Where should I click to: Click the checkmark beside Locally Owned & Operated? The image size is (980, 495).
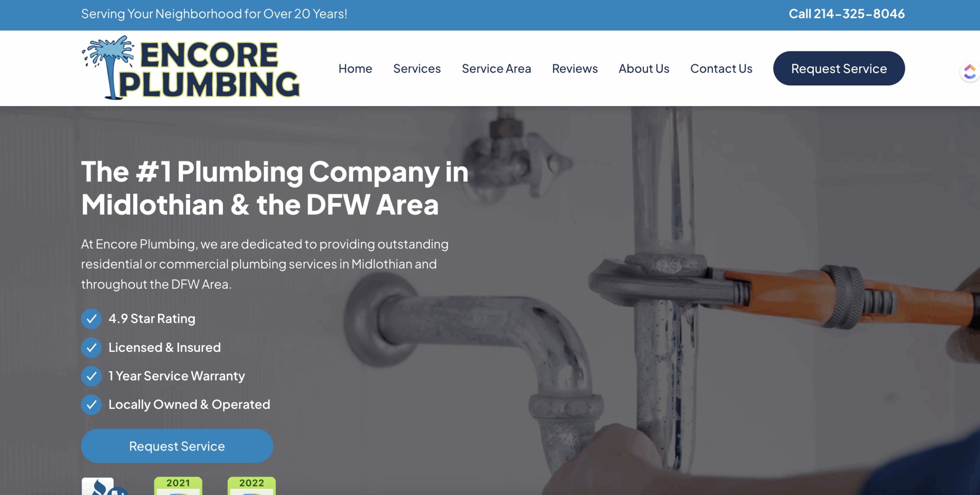click(91, 405)
